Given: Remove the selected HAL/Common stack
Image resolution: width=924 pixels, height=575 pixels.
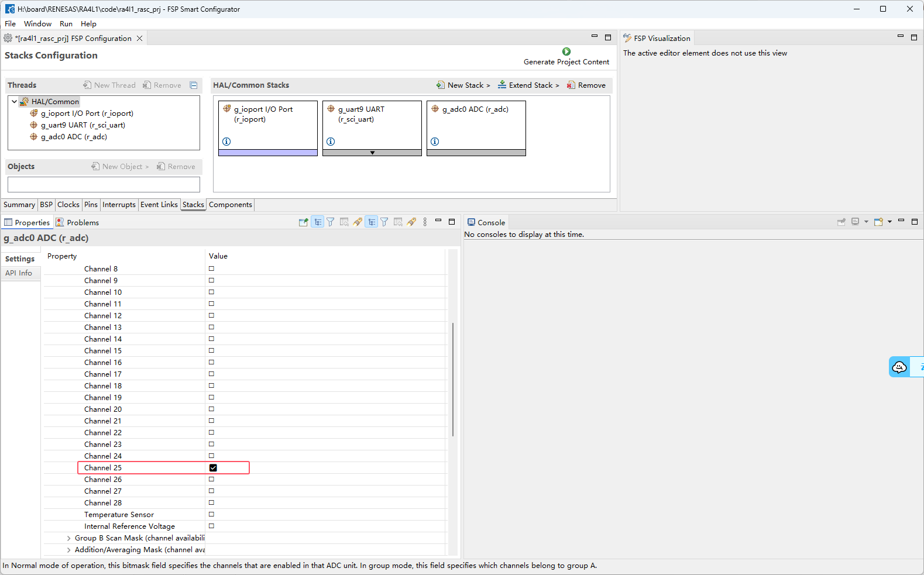Looking at the screenshot, I should pos(586,85).
